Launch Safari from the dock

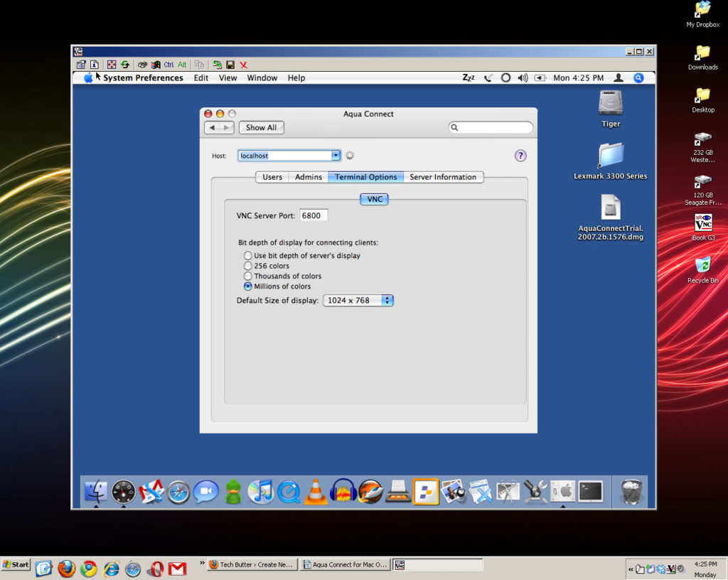(178, 492)
